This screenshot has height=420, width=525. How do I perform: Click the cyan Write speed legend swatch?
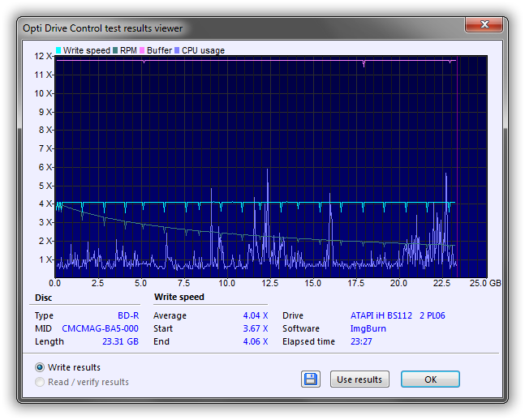[58, 50]
